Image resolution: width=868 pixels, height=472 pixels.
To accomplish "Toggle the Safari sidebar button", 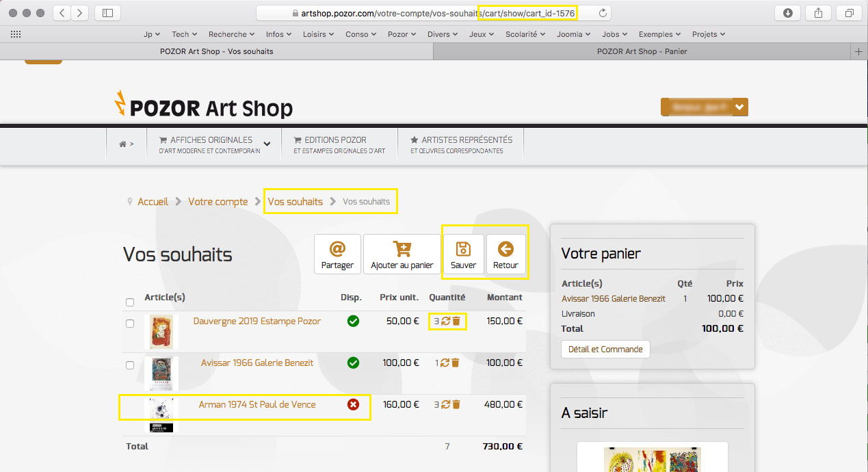I will (107, 13).
